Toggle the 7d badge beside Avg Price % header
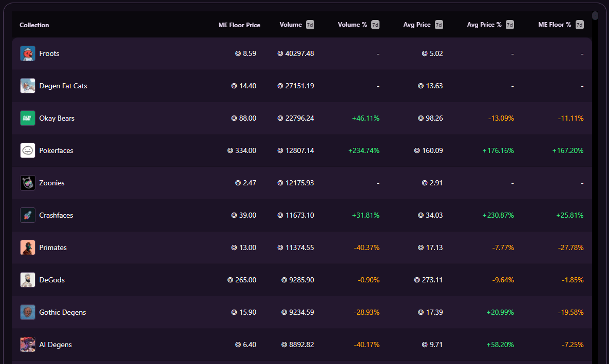The height and width of the screenshot is (364, 609). [x=510, y=25]
